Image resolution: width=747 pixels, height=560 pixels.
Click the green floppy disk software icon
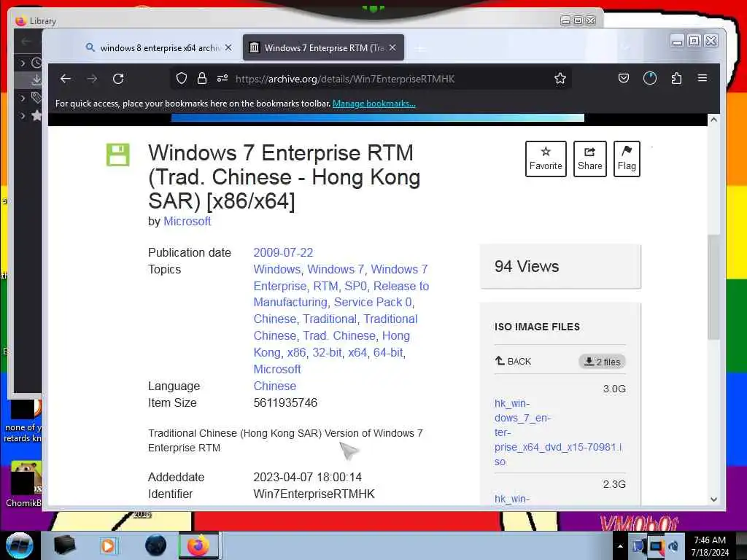117,155
